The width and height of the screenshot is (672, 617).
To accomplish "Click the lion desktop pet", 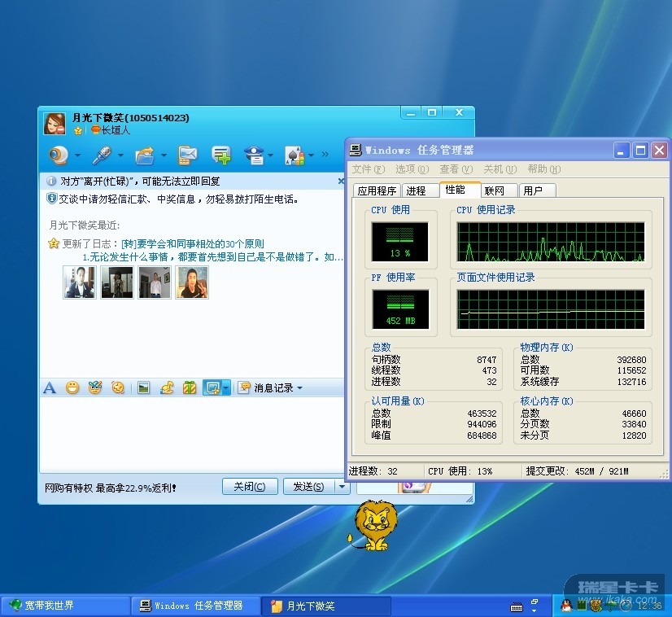I will pyautogui.click(x=373, y=526).
